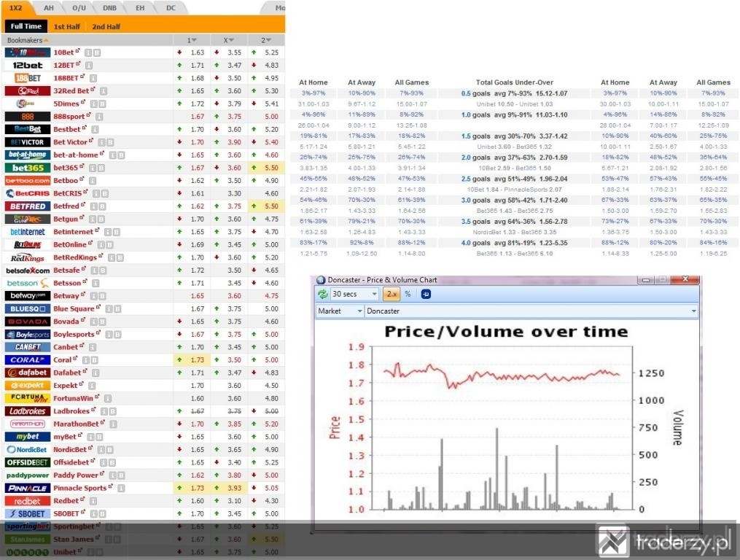The height and width of the screenshot is (560, 740).
Task: Refresh the Doncaster price chart
Action: (323, 294)
